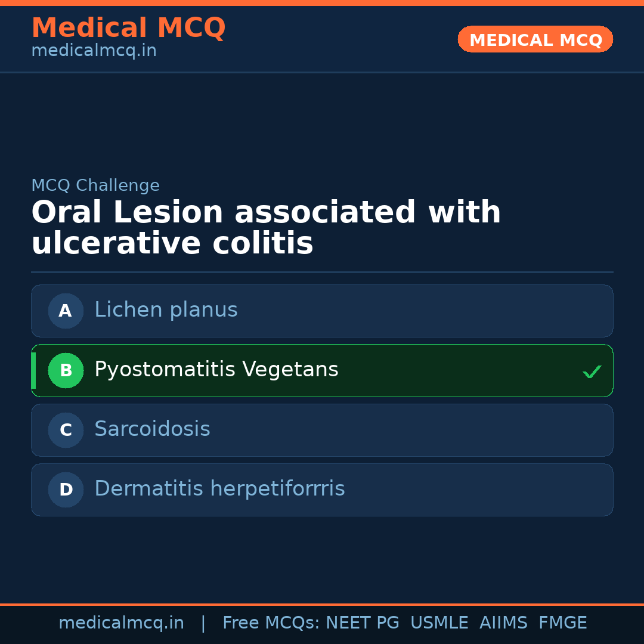
Task: Click the orange MEDICAL MCQ badge
Action: pos(535,39)
